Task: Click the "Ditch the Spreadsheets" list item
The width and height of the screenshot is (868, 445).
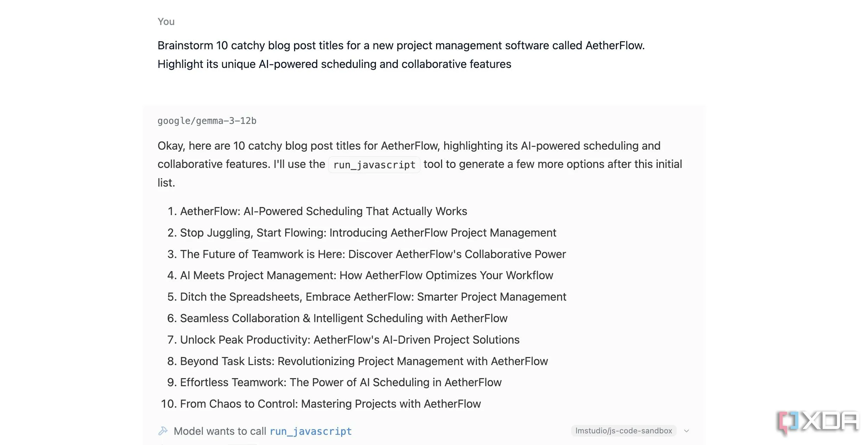Action: click(373, 297)
